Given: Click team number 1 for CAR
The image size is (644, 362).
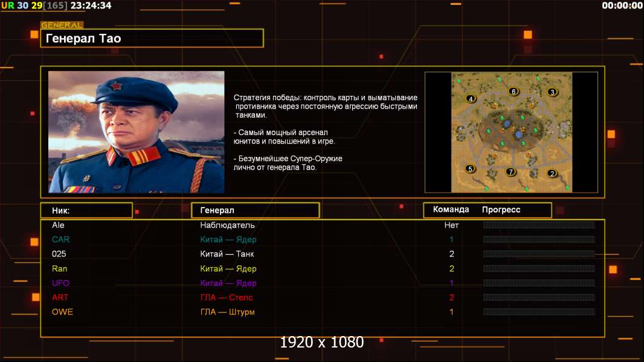Looking at the screenshot, I should tap(451, 240).
